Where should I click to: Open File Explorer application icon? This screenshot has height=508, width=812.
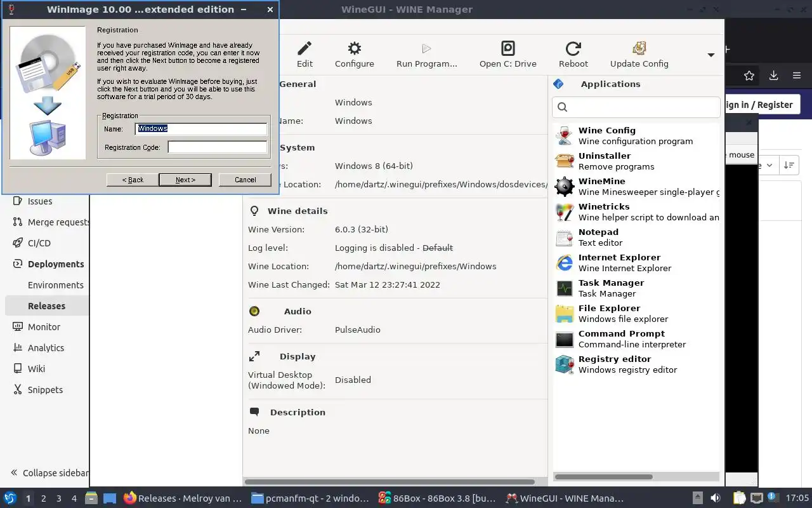[564, 313]
